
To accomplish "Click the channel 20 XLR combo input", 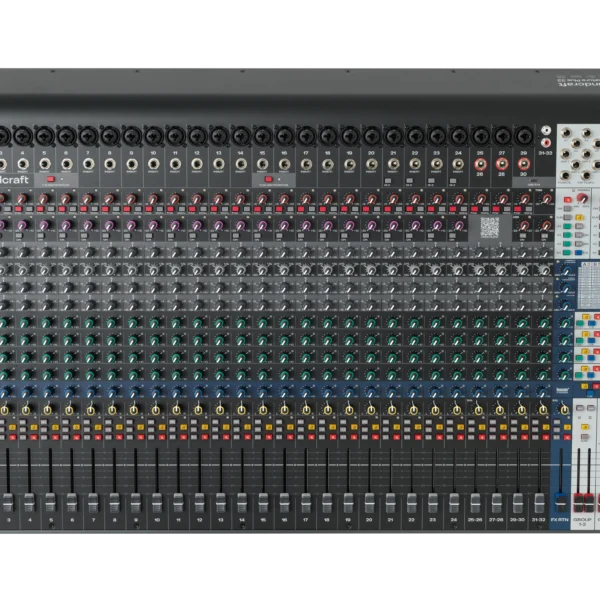I will pyautogui.click(x=372, y=136).
